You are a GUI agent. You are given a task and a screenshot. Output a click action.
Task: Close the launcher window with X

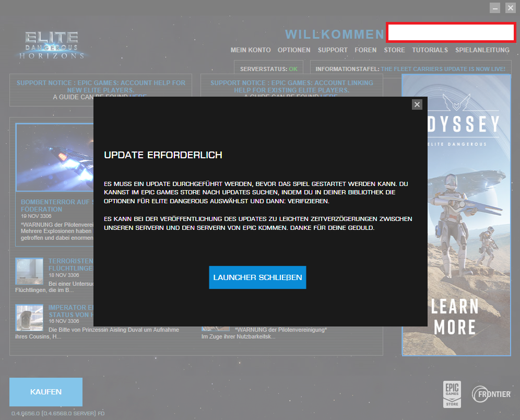tap(511, 8)
